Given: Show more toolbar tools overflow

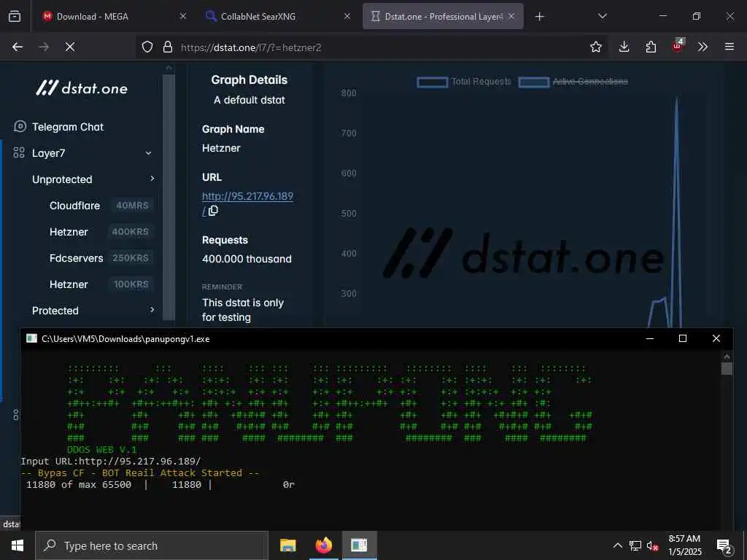Looking at the screenshot, I should point(703,47).
